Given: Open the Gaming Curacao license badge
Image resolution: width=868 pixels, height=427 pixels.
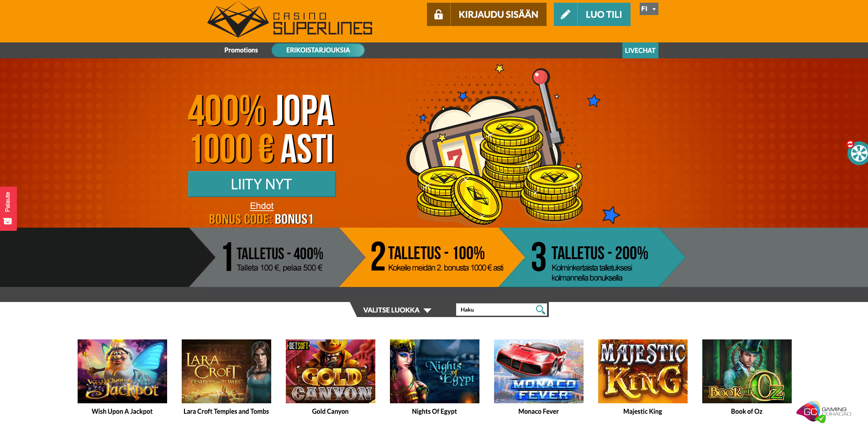Looking at the screenshot, I should point(824,411).
